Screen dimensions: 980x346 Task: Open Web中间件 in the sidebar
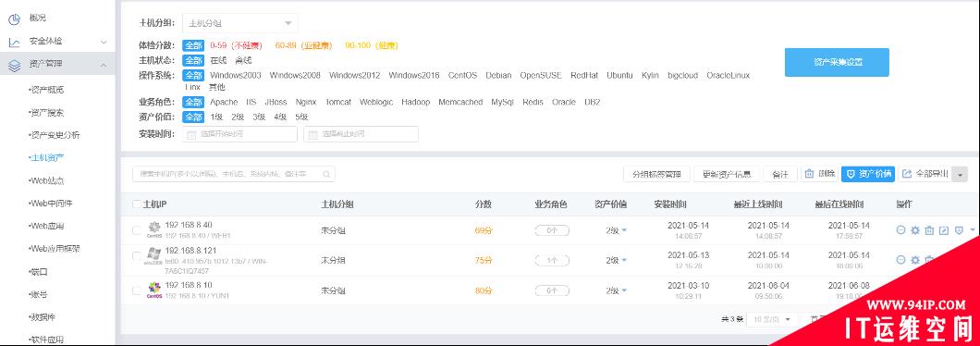click(50, 204)
